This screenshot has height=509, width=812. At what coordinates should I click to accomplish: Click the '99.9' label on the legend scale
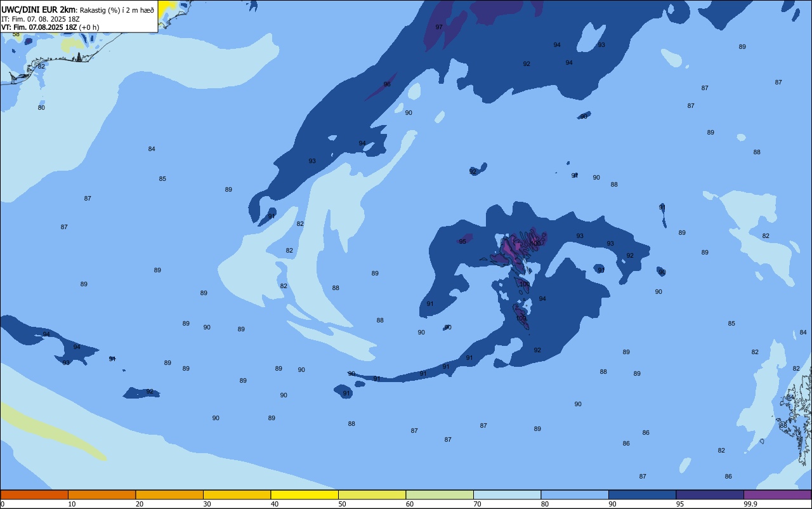(x=750, y=504)
